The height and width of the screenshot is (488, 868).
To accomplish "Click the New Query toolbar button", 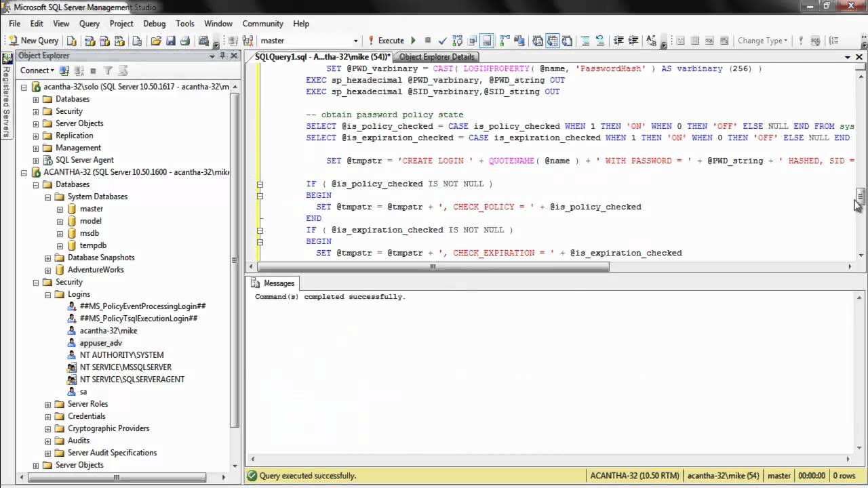I will pos(34,41).
